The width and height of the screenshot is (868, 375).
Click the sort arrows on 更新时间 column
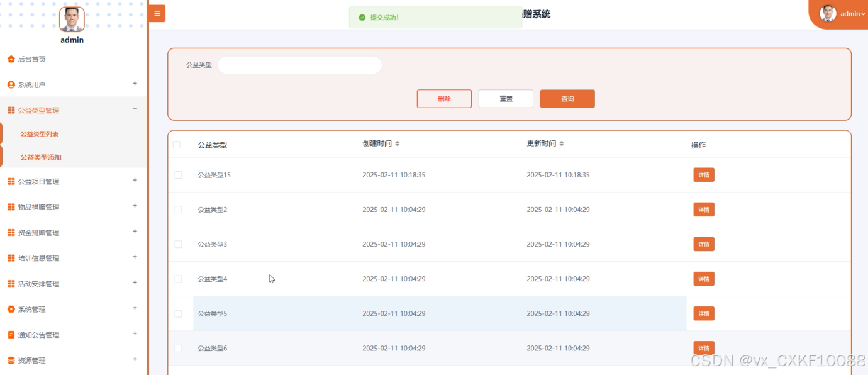[562, 143]
